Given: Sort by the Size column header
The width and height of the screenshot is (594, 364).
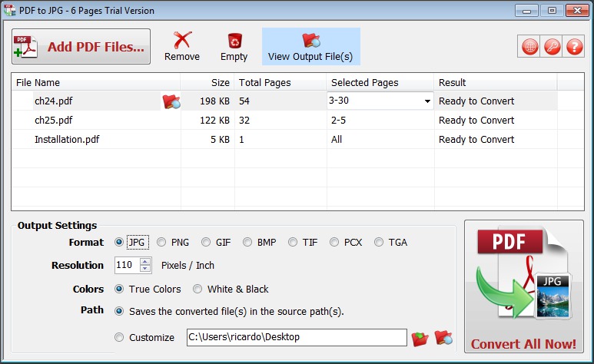Looking at the screenshot, I should [207, 82].
